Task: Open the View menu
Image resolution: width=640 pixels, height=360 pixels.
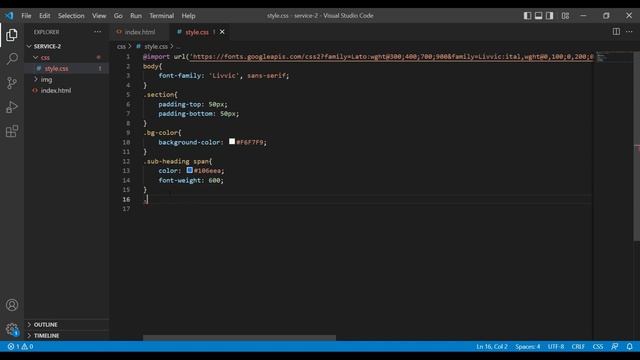Action: click(99, 16)
